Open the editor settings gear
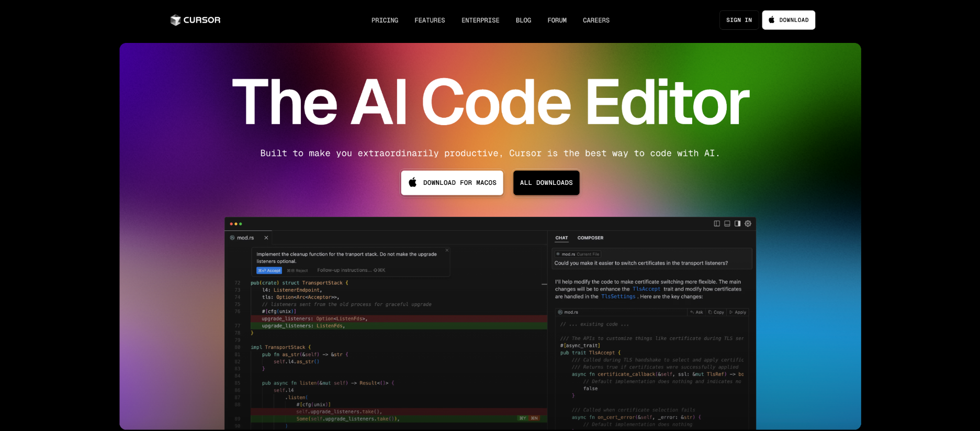The width and height of the screenshot is (980, 431). pyautogui.click(x=748, y=224)
